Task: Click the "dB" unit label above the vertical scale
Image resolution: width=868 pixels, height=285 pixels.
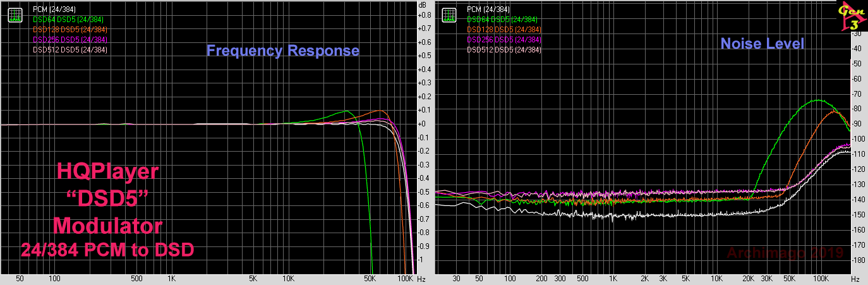Action: tap(423, 5)
